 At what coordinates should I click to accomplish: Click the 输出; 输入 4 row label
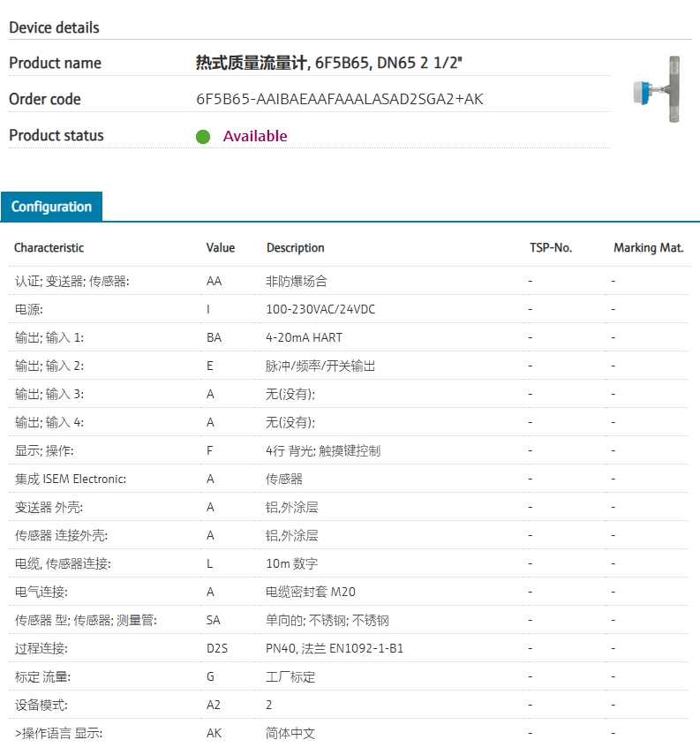coord(49,423)
